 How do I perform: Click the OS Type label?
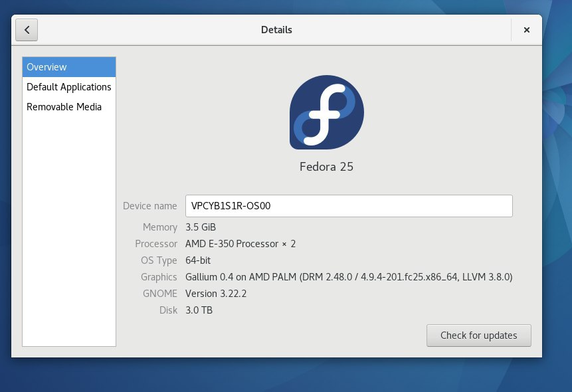[159, 260]
